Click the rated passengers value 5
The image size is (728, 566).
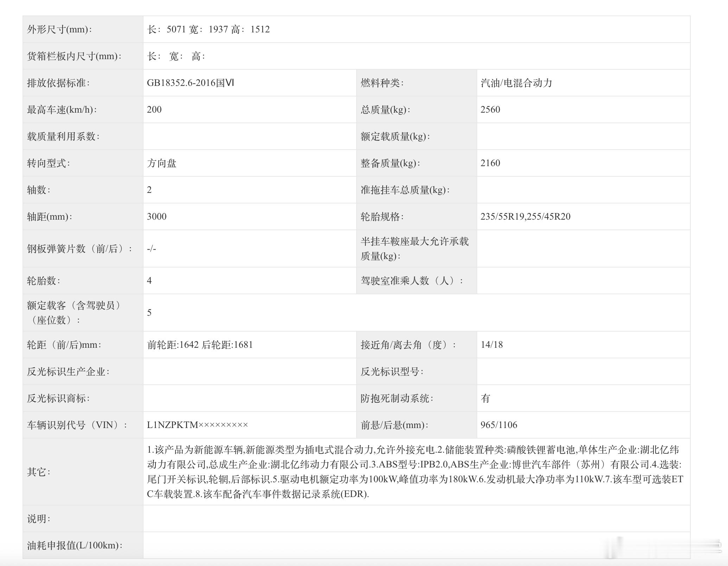pos(149,313)
